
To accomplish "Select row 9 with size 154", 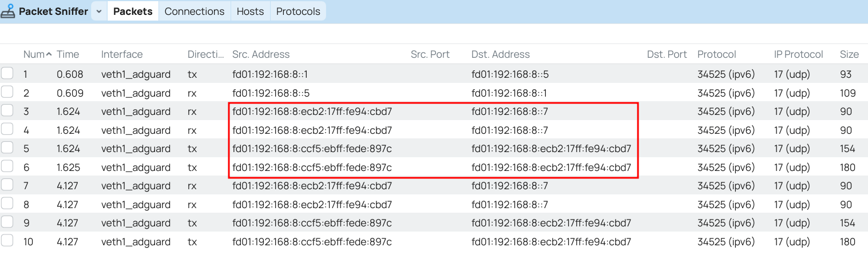I will point(434,223).
